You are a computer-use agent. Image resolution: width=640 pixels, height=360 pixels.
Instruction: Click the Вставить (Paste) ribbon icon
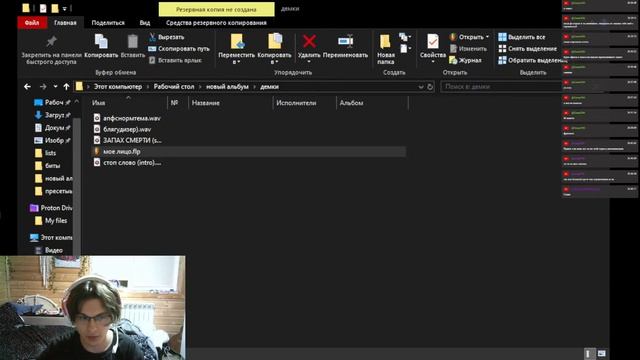pyautogui.click(x=133, y=41)
